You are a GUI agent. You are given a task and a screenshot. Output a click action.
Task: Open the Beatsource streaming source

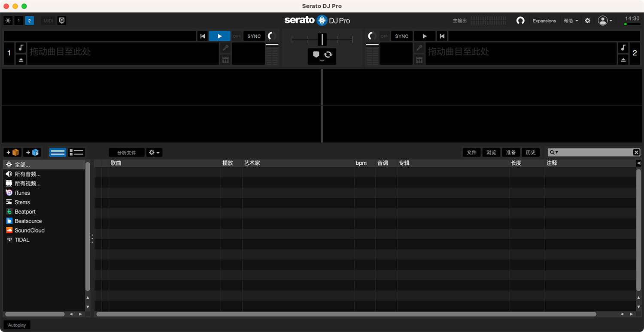click(x=44, y=221)
